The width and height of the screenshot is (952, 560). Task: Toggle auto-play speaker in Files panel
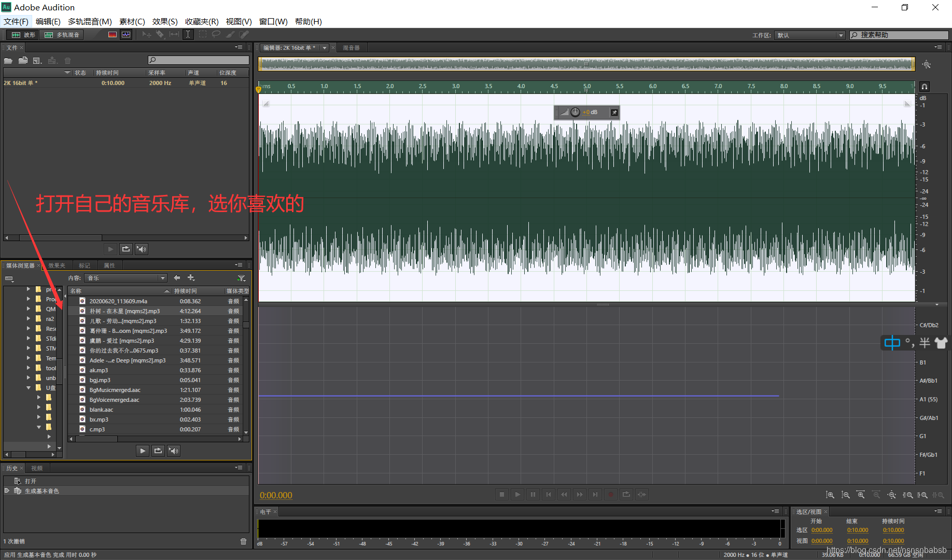tap(142, 249)
